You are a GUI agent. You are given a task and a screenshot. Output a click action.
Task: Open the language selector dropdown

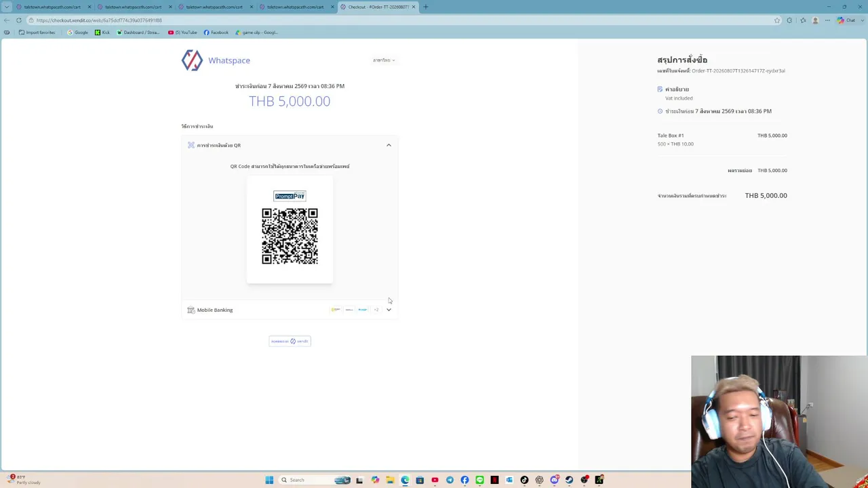(x=384, y=60)
